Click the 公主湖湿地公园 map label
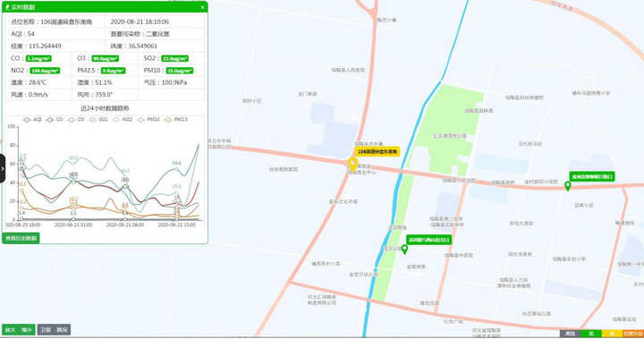This screenshot has height=339, width=644. click(x=450, y=136)
